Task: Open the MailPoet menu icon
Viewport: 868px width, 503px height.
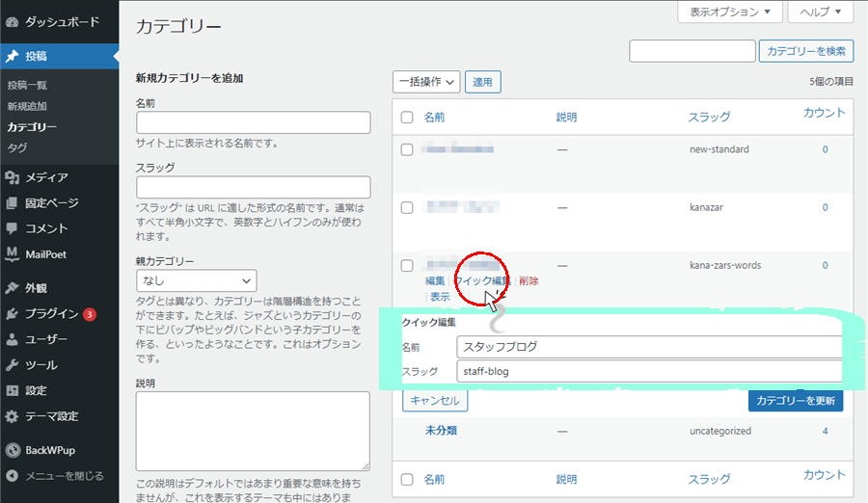Action: [12, 254]
